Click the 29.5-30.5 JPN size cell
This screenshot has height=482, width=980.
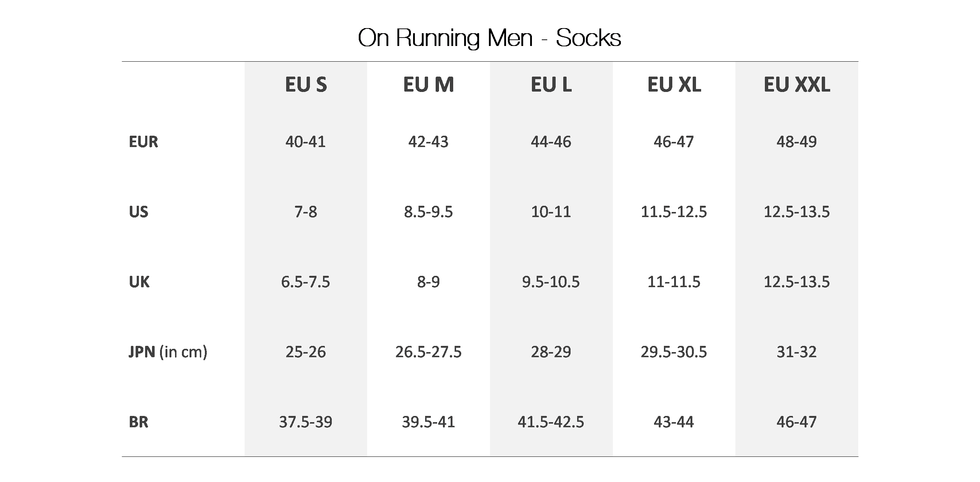(674, 352)
